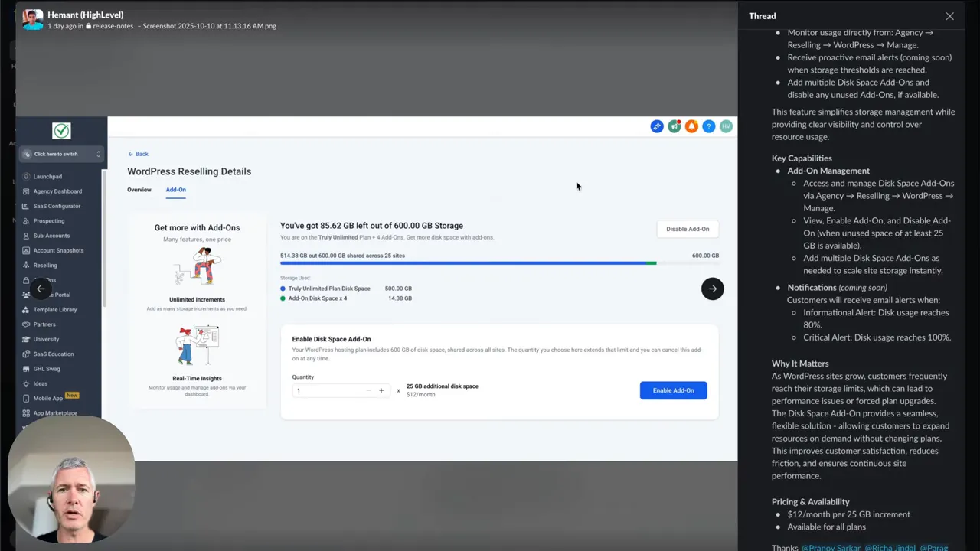
Task: Expand the Click here to switch selector
Action: click(x=61, y=154)
